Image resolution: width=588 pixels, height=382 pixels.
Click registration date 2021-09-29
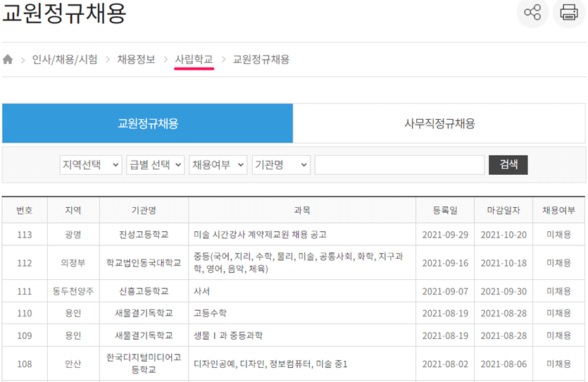pos(445,235)
